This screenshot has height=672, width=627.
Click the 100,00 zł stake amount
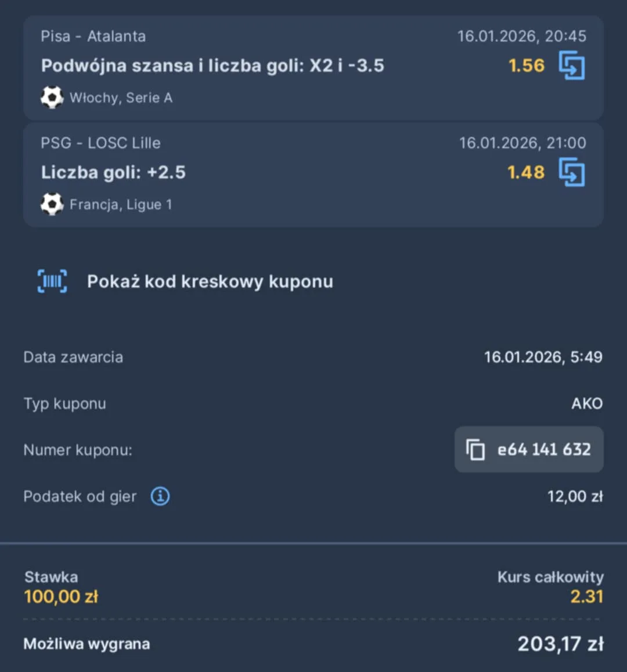click(x=61, y=596)
